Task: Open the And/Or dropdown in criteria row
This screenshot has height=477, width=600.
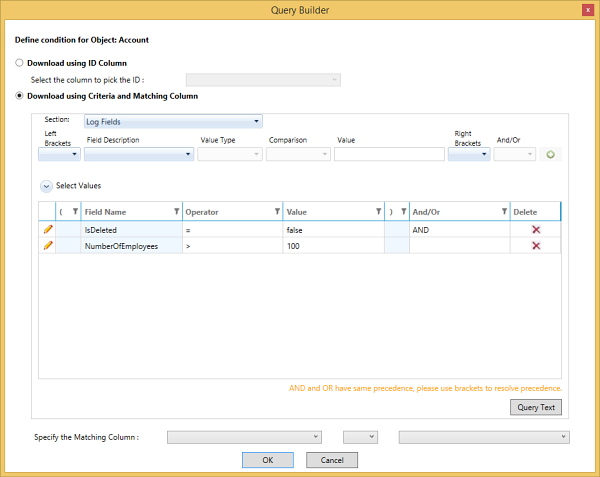Action: tap(515, 154)
